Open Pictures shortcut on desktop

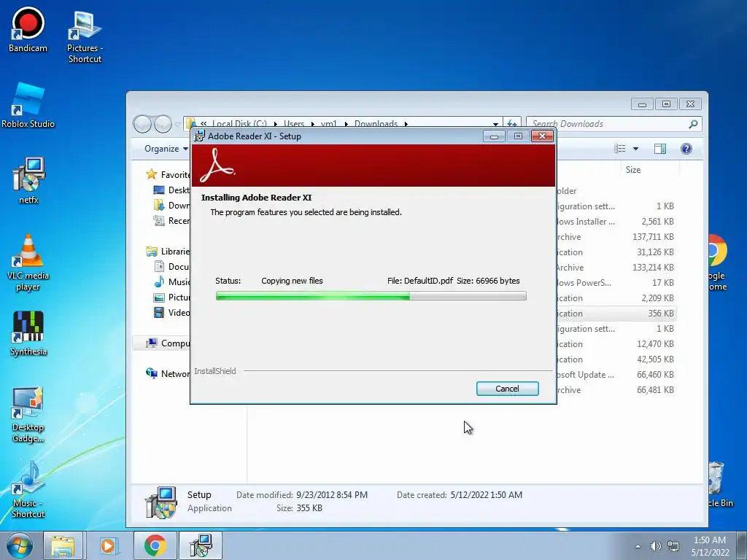click(85, 37)
